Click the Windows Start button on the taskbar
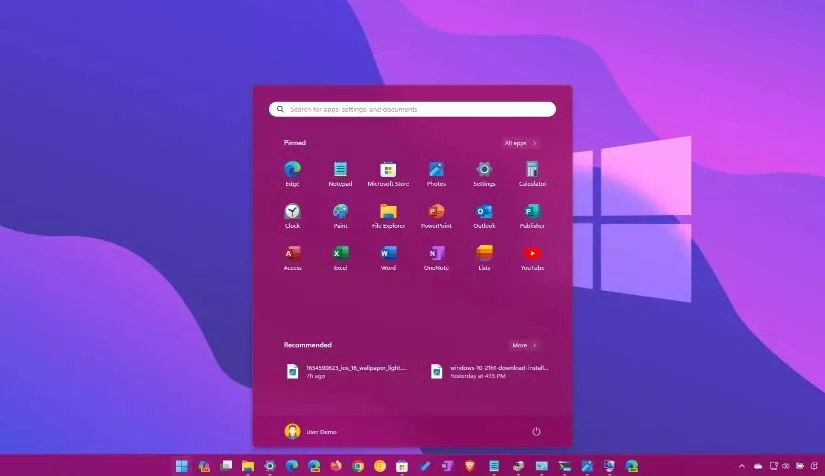This screenshot has width=825, height=476. click(x=182, y=466)
